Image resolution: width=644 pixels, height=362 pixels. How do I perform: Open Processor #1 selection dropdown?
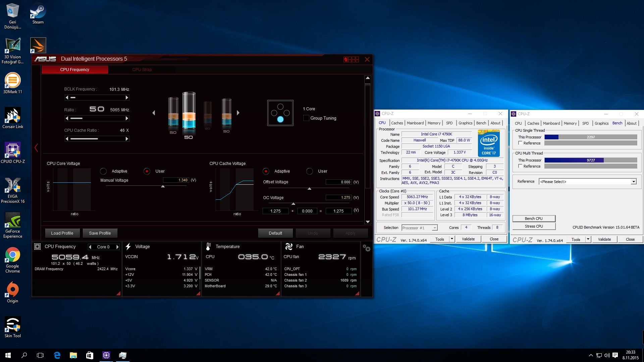[419, 228]
